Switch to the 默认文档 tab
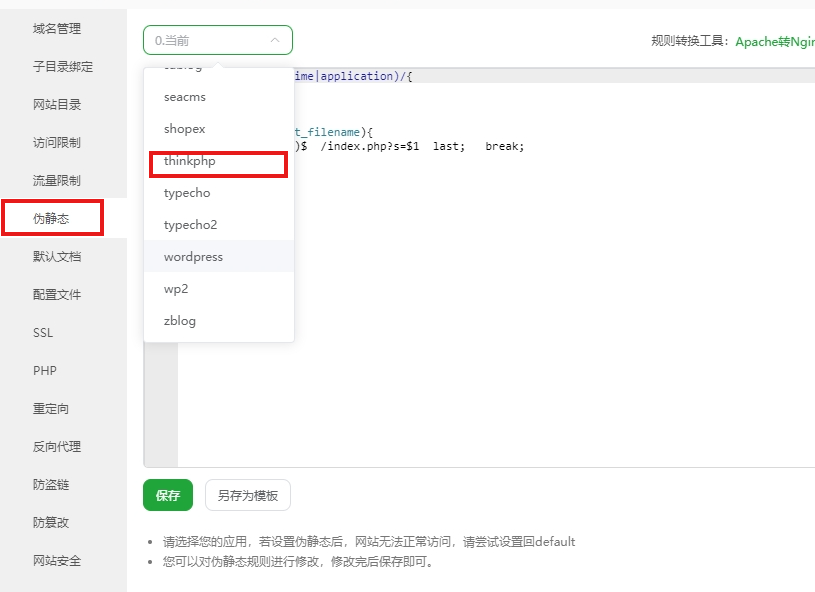This screenshot has width=815, height=592. [53, 256]
